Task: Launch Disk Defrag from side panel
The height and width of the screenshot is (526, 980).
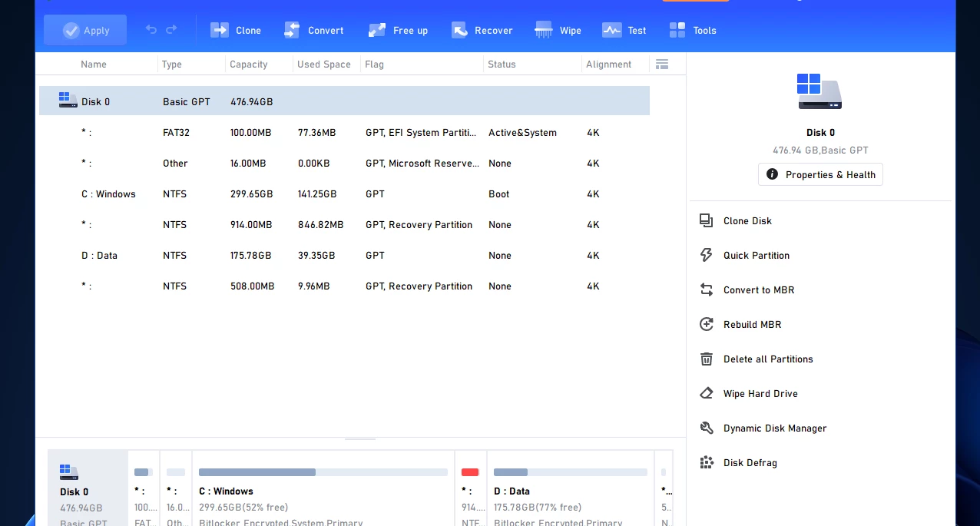Action: (750, 463)
